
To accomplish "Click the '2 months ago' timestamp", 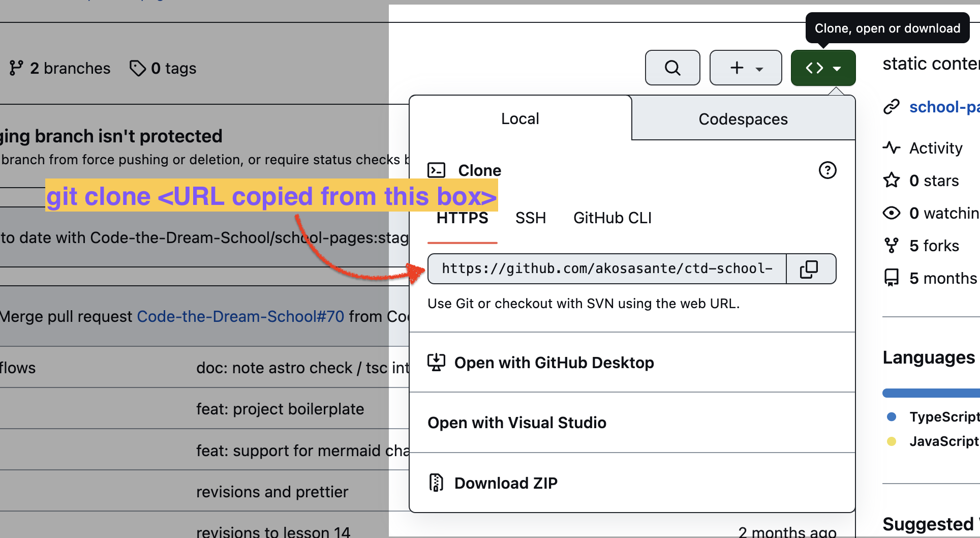I will [787, 531].
